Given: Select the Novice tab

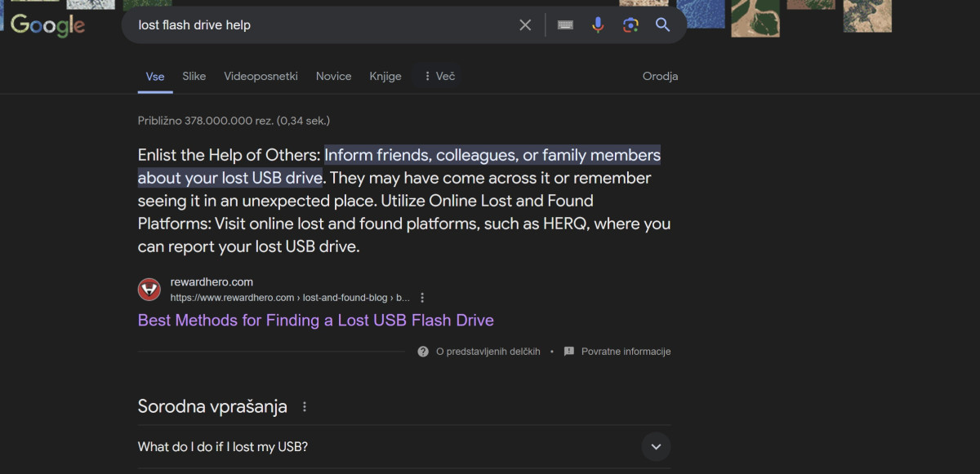Looking at the screenshot, I should (x=333, y=76).
